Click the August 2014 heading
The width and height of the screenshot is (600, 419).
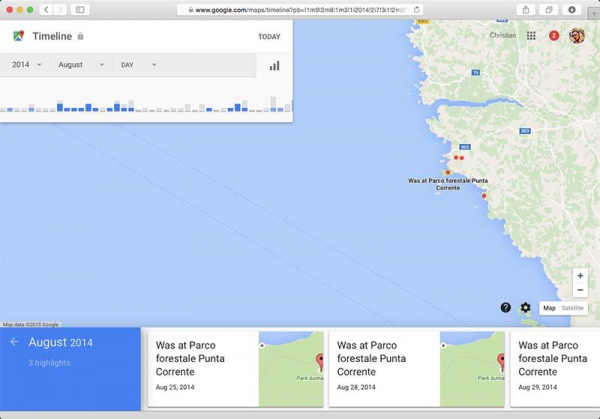pos(60,342)
